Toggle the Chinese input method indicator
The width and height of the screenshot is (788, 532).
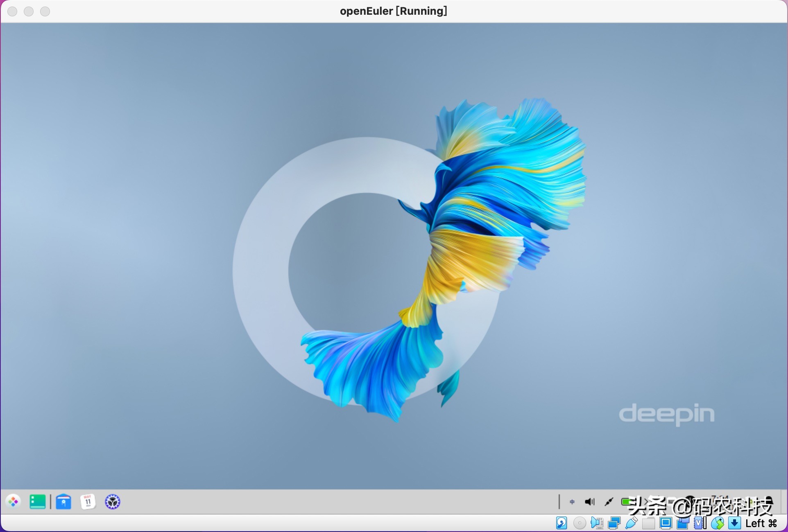(x=572, y=502)
